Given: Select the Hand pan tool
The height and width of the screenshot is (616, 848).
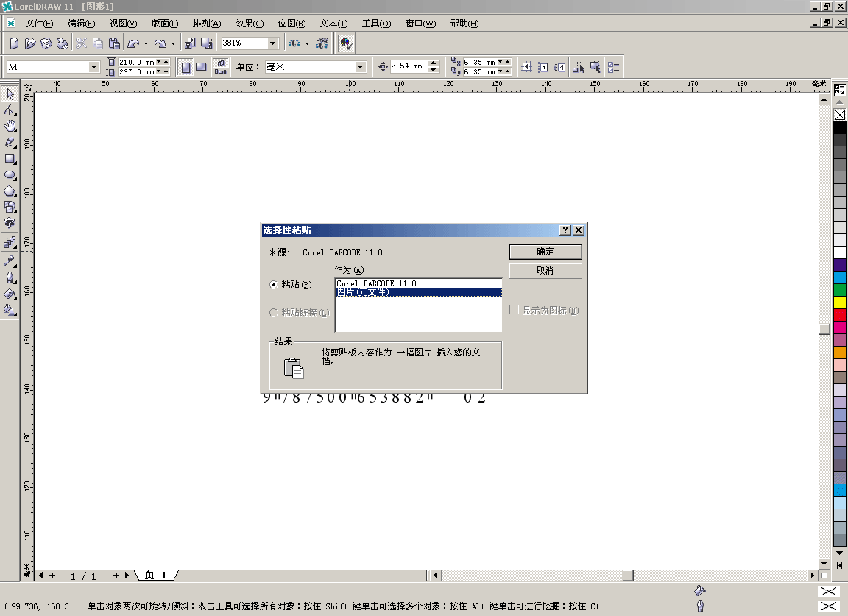Looking at the screenshot, I should click(x=10, y=127).
